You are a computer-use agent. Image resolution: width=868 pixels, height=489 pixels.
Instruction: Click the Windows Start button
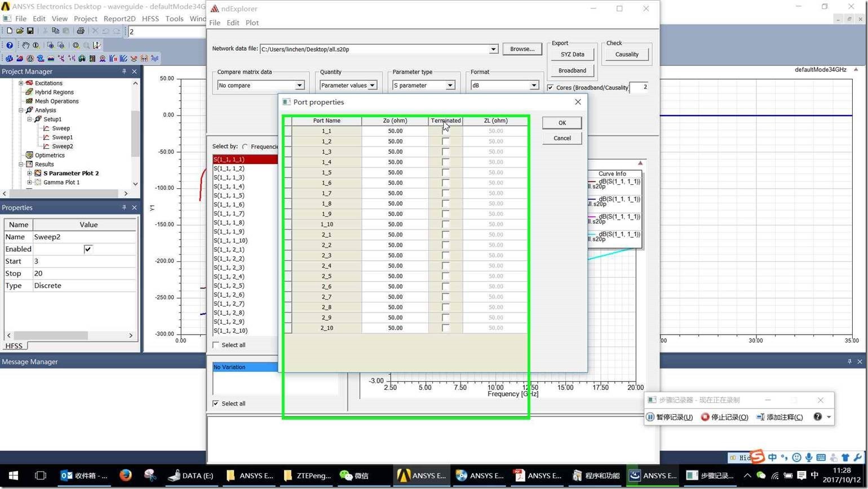click(x=14, y=475)
